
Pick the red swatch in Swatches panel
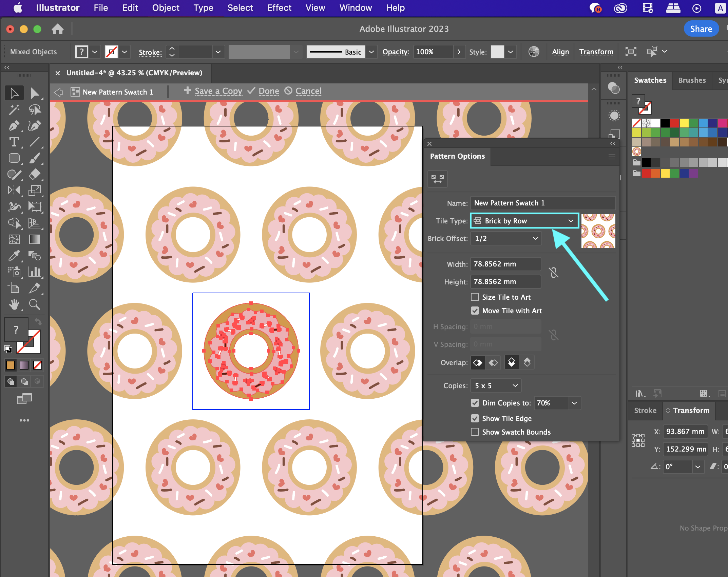point(674,123)
